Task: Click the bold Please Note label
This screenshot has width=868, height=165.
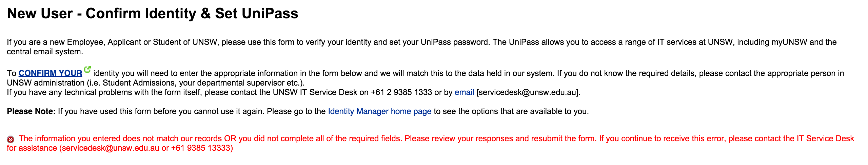Action: pos(31,111)
